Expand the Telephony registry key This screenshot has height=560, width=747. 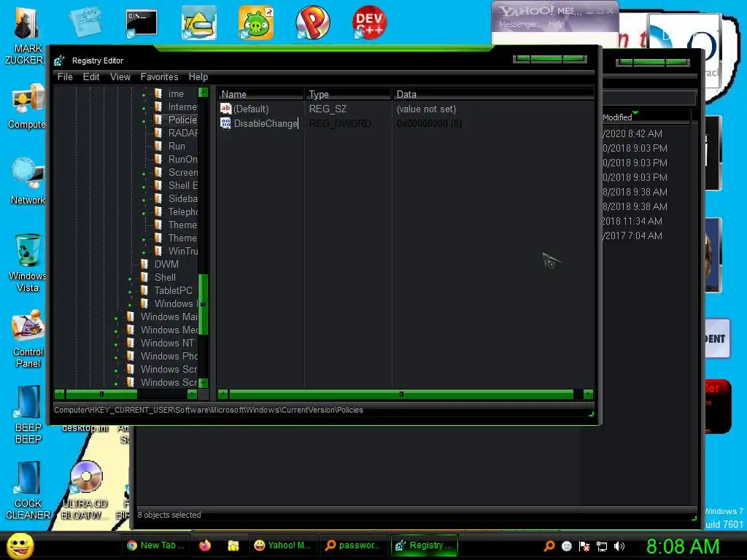pyautogui.click(x=144, y=213)
